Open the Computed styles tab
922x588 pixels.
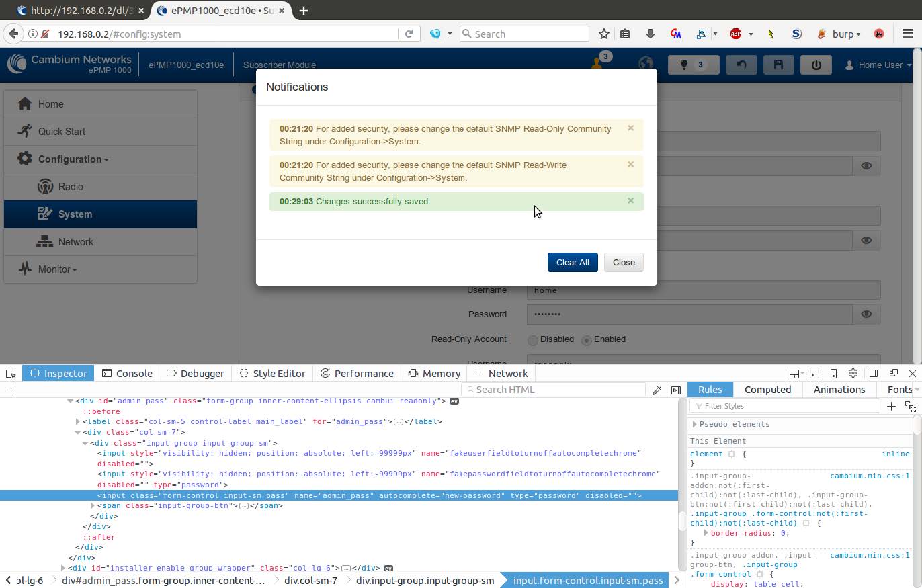coord(767,390)
